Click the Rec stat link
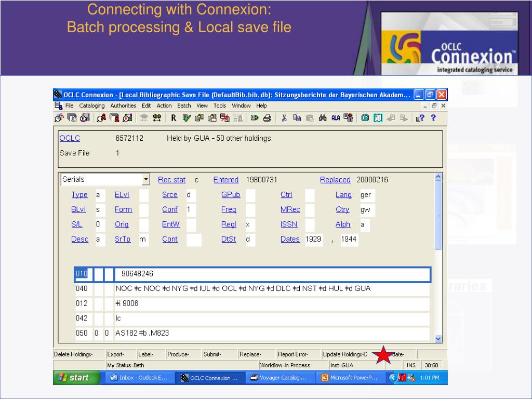Screen dimensions: 532x399 pyautogui.click(x=171, y=179)
